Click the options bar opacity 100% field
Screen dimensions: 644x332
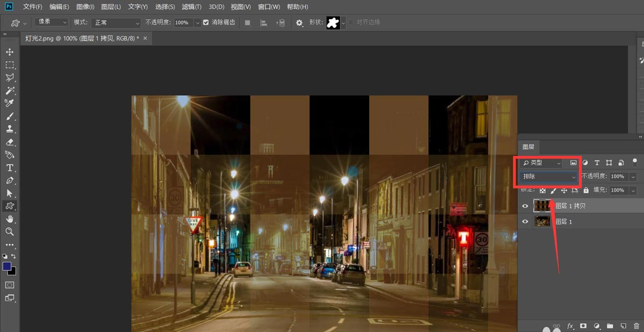pos(184,23)
